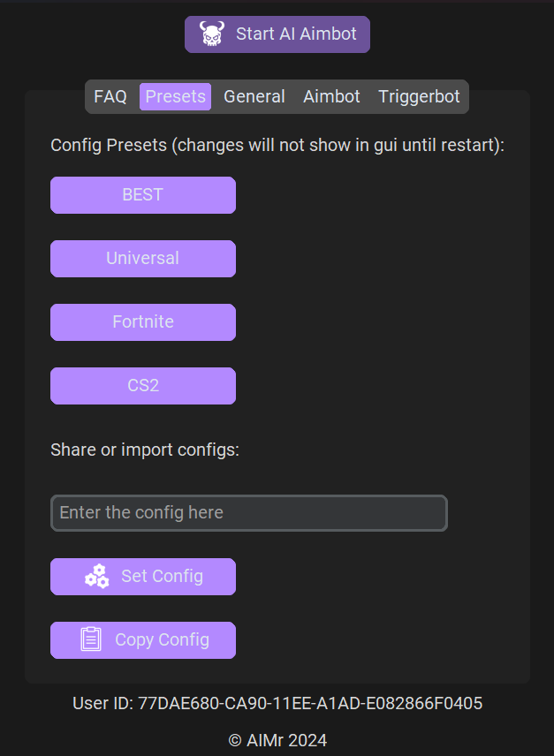Focus the "Enter the config here" field
The width and height of the screenshot is (554, 756).
(x=248, y=513)
